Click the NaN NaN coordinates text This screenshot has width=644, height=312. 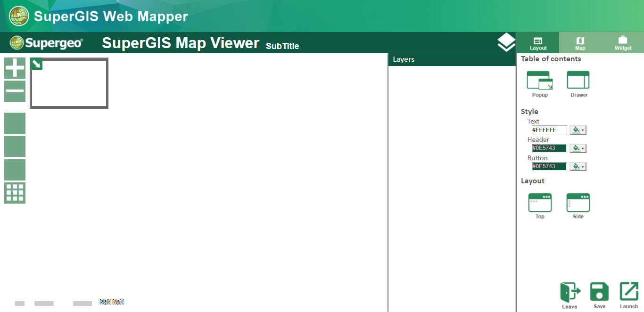point(112,302)
